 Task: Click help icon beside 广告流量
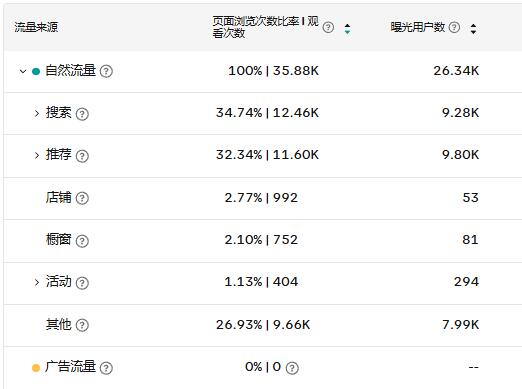pos(106,368)
